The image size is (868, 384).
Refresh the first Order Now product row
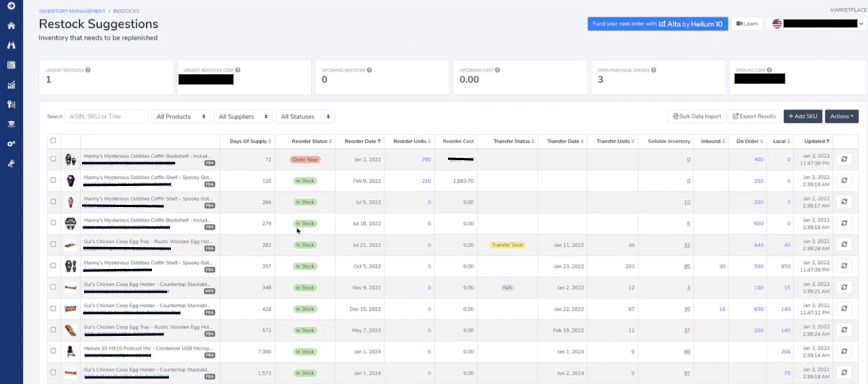click(843, 159)
